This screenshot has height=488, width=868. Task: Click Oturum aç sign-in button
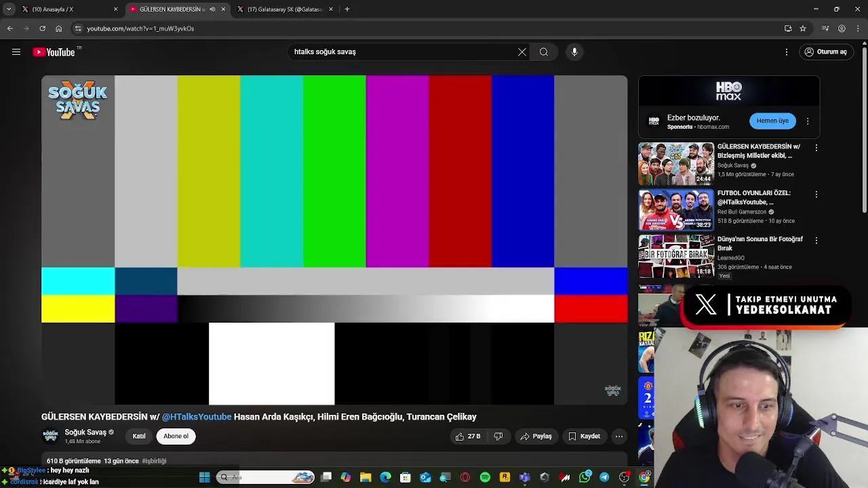[x=825, y=52]
